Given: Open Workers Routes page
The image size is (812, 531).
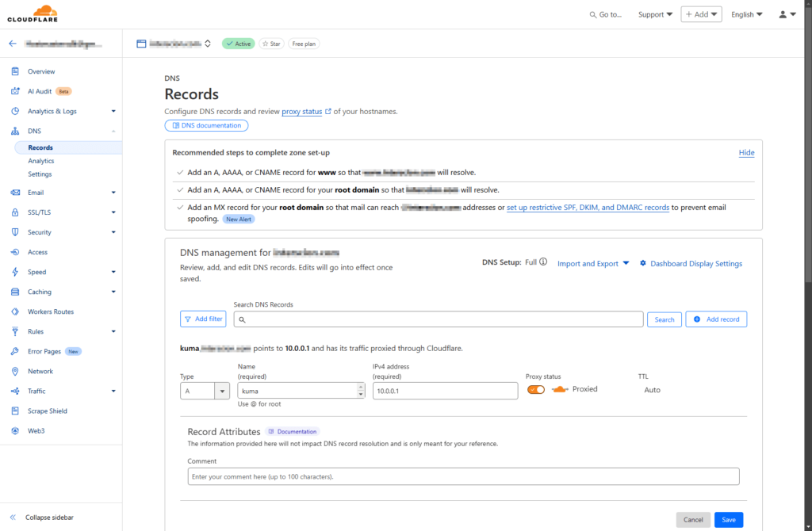Looking at the screenshot, I should [x=51, y=311].
